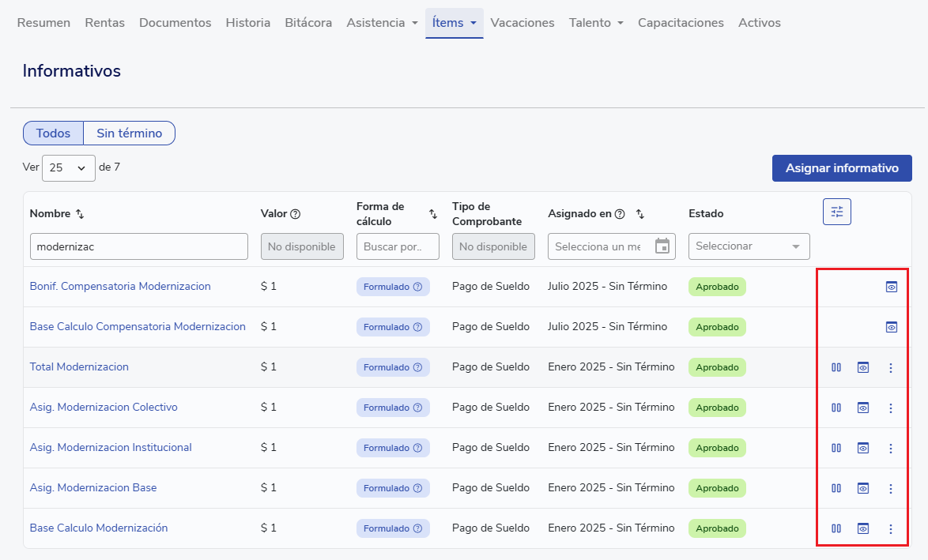
Task: Open the view icon for Bonif. Compensatoria Modernizacion
Action: 891,287
